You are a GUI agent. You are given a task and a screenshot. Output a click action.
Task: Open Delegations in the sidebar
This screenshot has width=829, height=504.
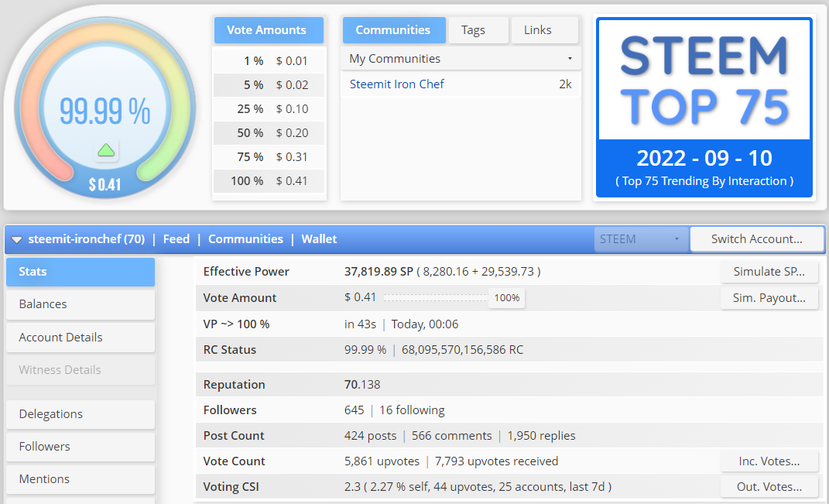coord(81,414)
